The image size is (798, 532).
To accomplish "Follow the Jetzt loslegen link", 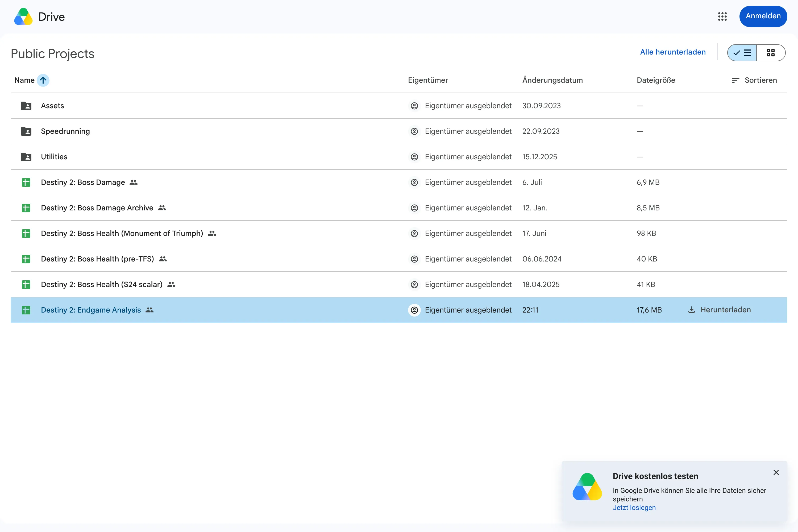I will pos(634,508).
